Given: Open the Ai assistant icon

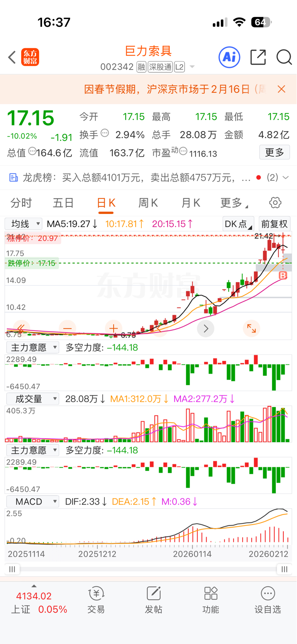Looking at the screenshot, I should (229, 57).
